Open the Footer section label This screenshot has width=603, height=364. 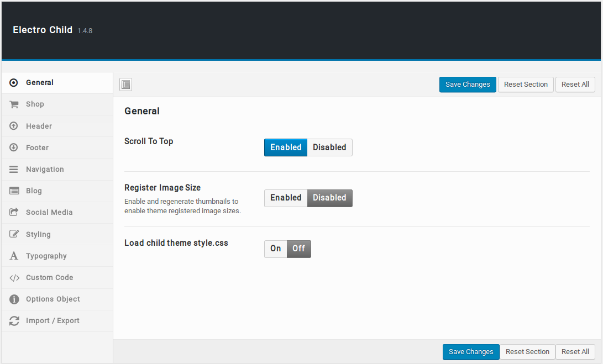[x=37, y=147]
